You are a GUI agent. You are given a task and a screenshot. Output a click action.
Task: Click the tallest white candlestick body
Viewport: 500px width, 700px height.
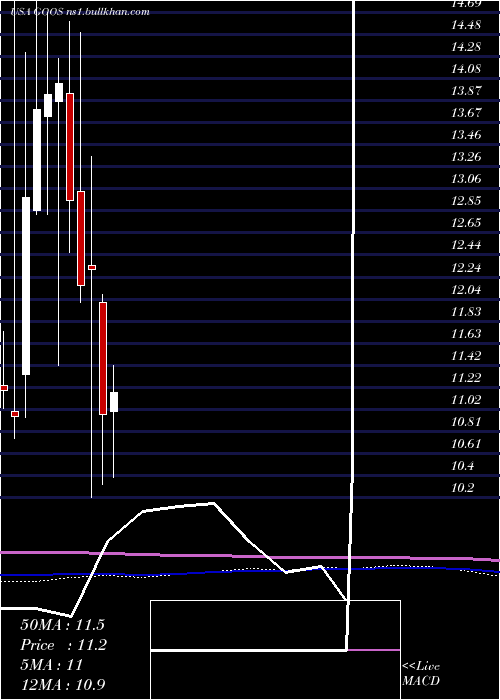pyautogui.click(x=26, y=286)
